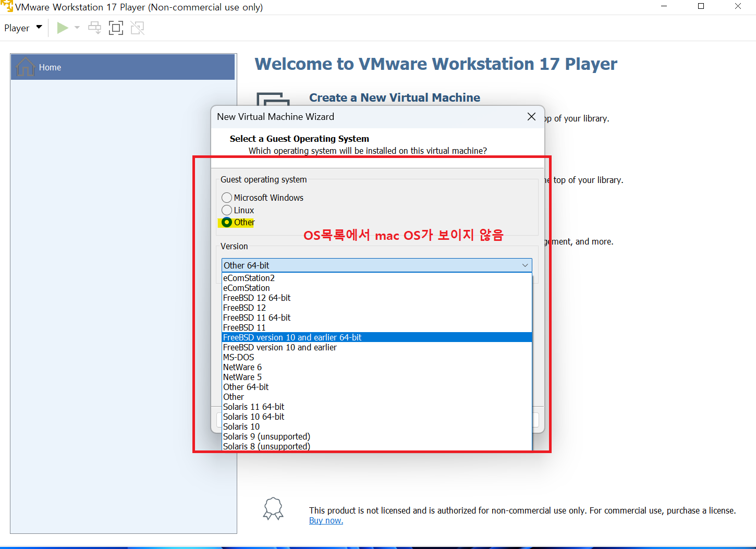756x549 pixels.
Task: Pick FreeBSD 11 option
Action: 377,327
